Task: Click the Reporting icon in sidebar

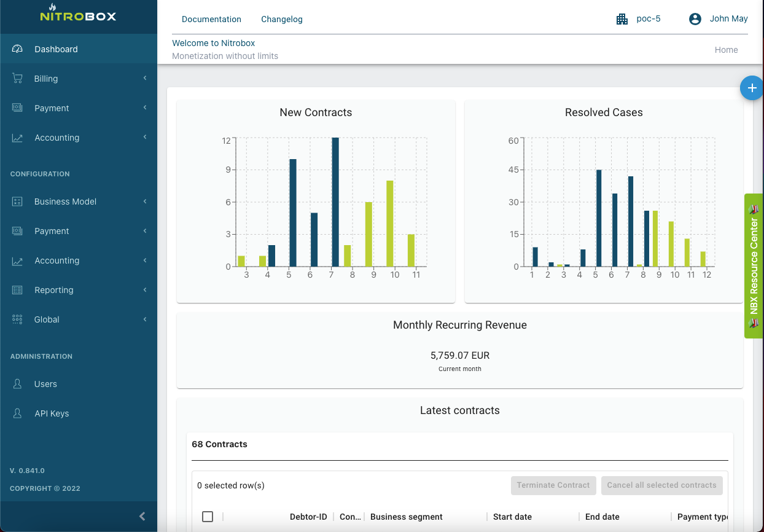Action: [x=17, y=290]
